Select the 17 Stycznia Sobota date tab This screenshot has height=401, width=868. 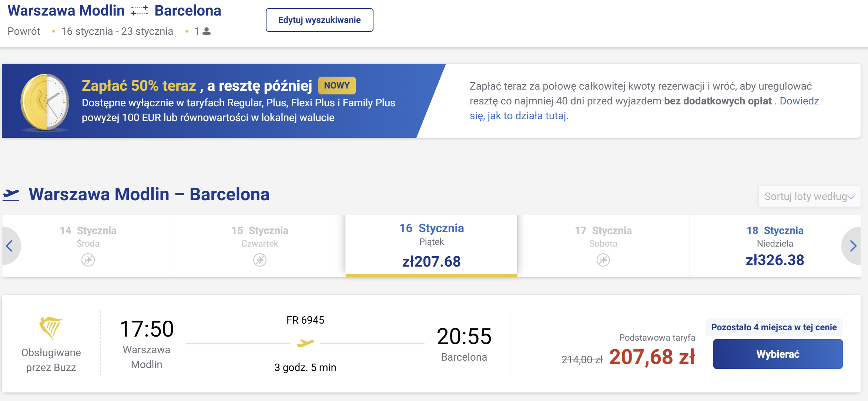(603, 245)
